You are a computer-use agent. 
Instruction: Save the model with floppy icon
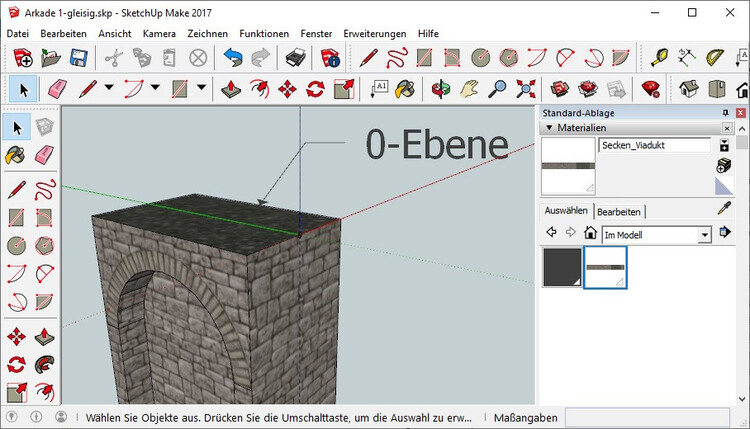pos(78,58)
